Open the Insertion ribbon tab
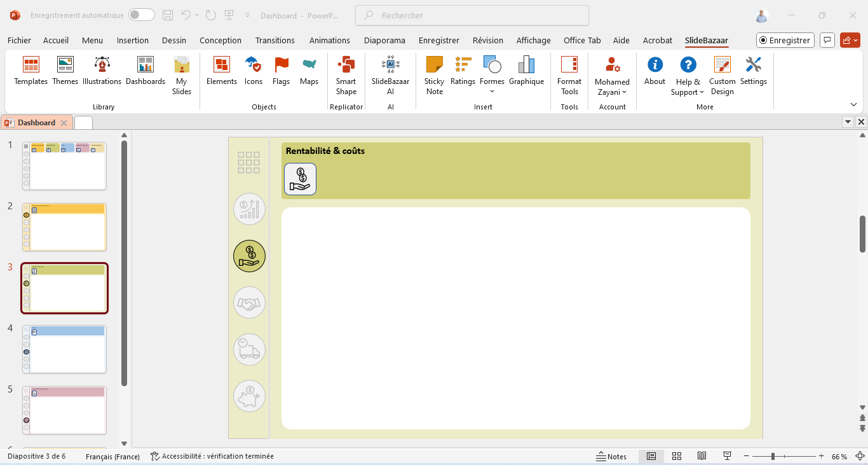The image size is (868, 465). click(x=132, y=40)
